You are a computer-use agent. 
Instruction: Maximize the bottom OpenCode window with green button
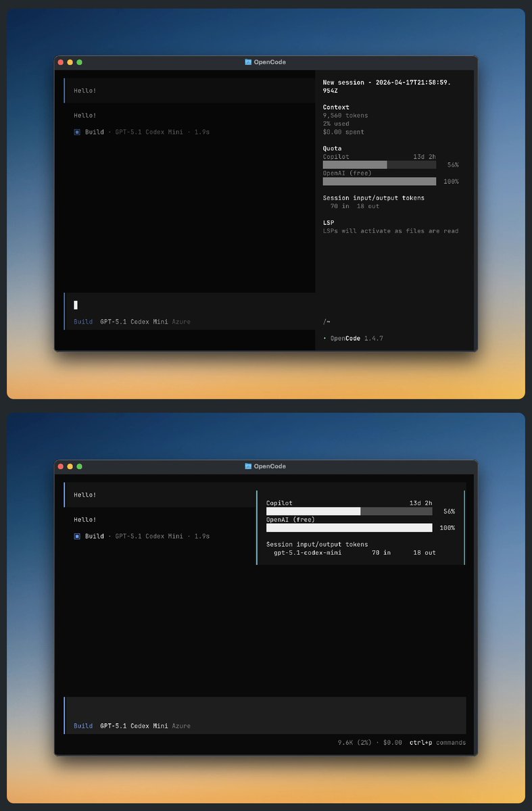click(x=79, y=466)
